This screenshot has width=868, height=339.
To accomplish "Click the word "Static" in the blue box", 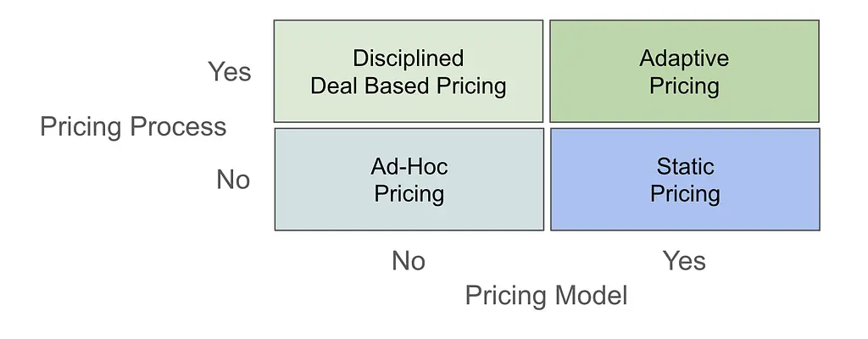I will point(686,166).
